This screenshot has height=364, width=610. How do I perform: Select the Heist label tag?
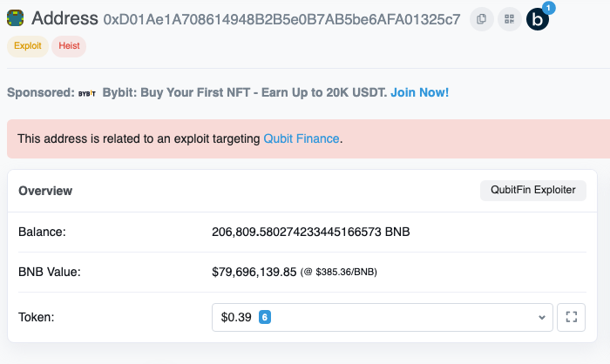[x=69, y=46]
